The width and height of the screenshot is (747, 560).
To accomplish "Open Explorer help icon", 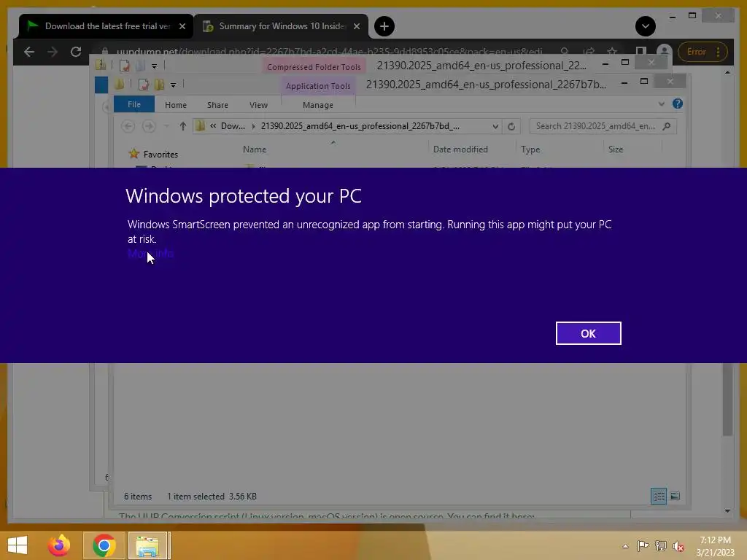I will click(678, 104).
